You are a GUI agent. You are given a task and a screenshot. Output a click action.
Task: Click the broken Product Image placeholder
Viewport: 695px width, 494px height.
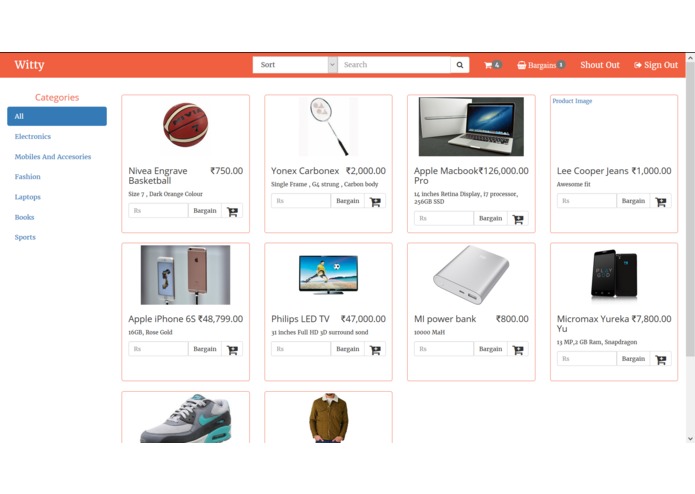pyautogui.click(x=572, y=101)
